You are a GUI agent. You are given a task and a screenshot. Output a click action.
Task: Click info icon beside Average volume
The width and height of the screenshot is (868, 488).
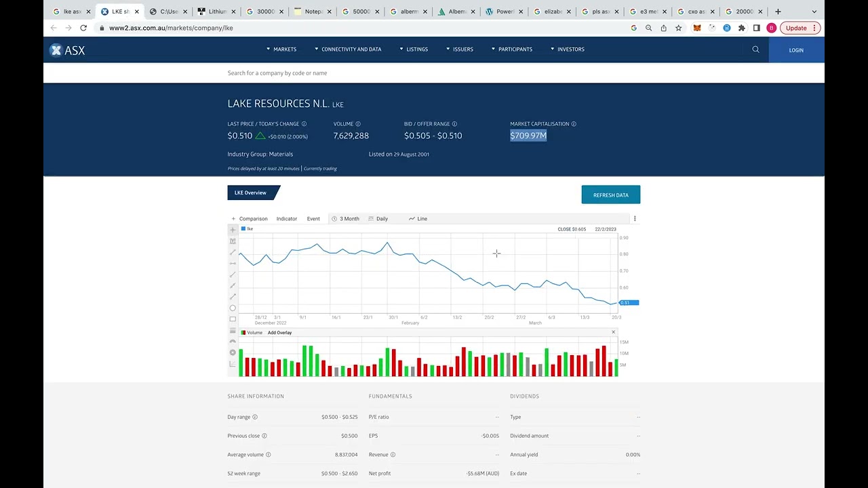pyautogui.click(x=269, y=455)
